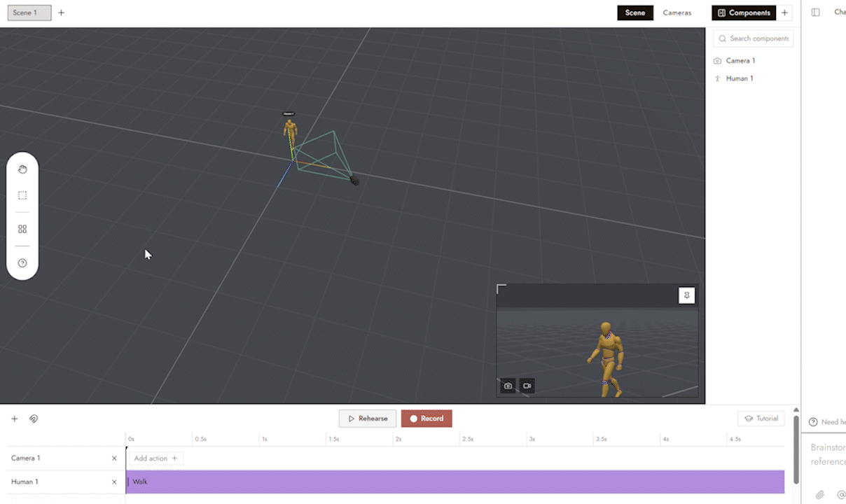This screenshot has height=504, width=846.
Task: Click the plus icon above the timeline
Action: [14, 419]
